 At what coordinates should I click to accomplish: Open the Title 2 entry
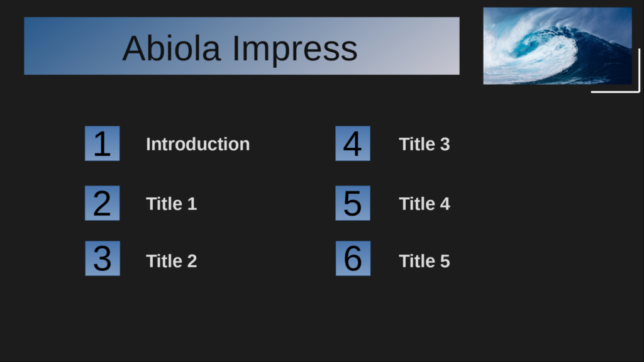[171, 261]
